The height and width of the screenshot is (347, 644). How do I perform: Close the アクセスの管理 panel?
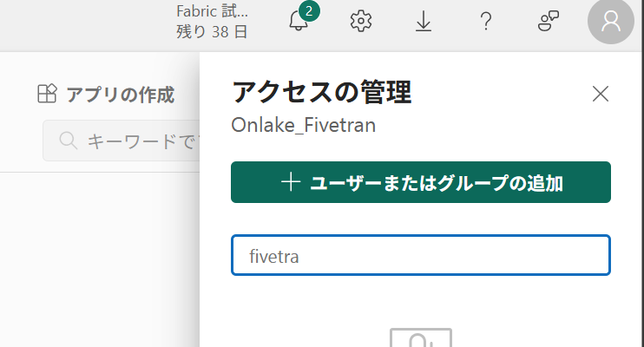[601, 94]
